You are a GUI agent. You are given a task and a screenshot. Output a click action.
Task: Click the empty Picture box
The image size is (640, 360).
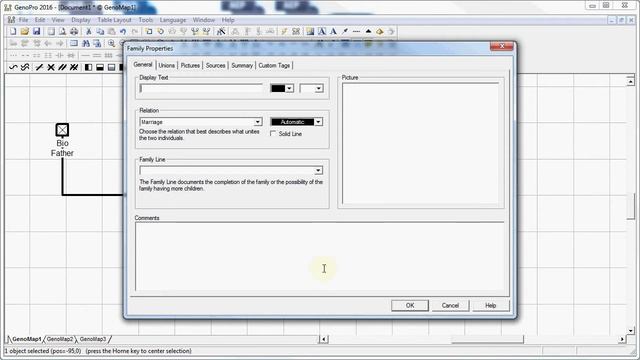[x=420, y=143]
